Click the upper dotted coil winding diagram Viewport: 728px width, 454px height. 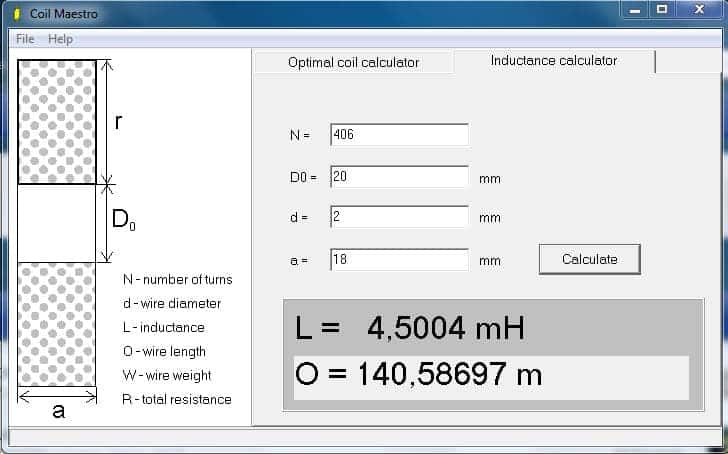pyautogui.click(x=57, y=122)
